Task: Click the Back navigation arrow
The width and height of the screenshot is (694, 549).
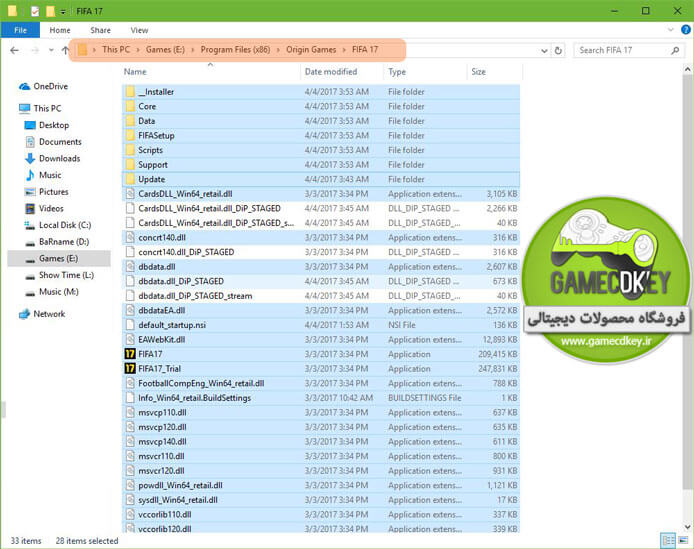Action: 14,50
